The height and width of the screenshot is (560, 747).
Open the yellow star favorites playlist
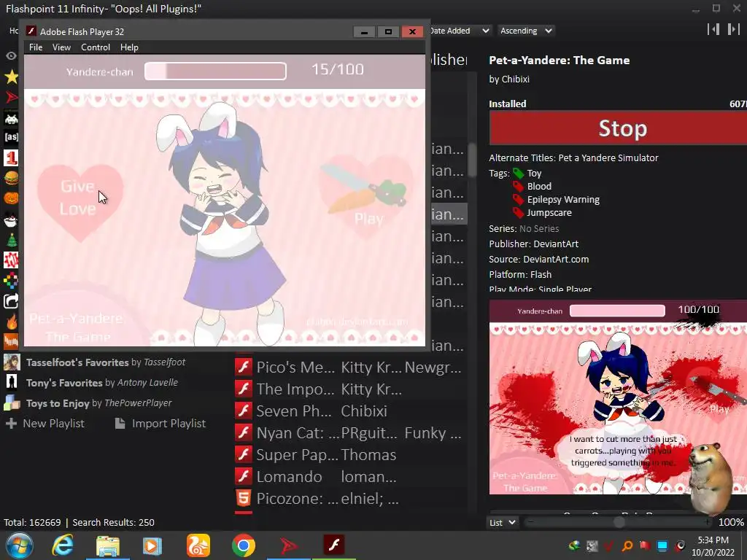(11, 77)
